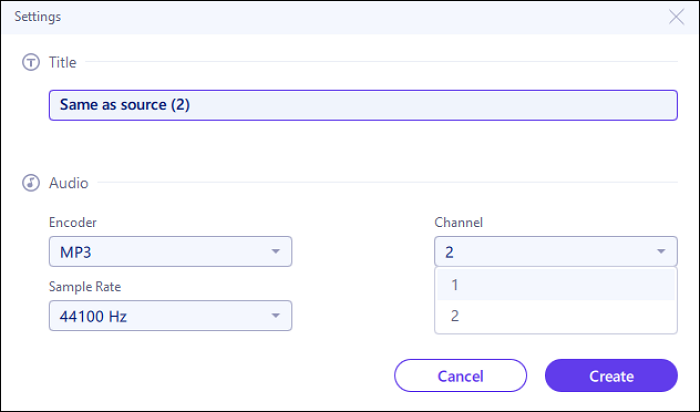Click the Title section heading

[63, 62]
